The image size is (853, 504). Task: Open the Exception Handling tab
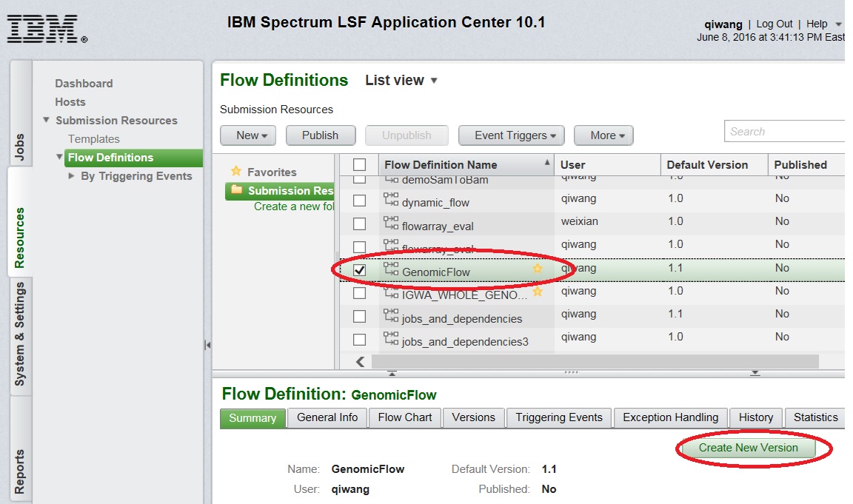[x=671, y=417]
